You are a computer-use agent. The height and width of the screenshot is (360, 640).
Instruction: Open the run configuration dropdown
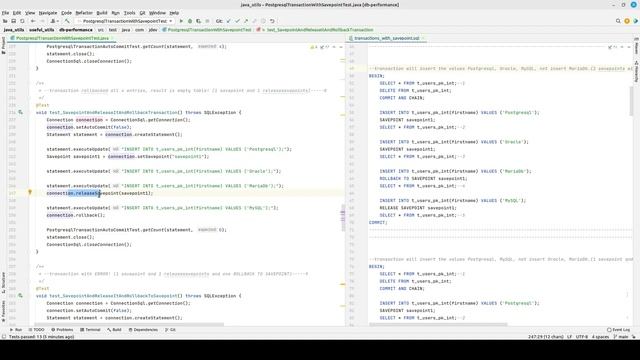pyautogui.click(x=125, y=21)
